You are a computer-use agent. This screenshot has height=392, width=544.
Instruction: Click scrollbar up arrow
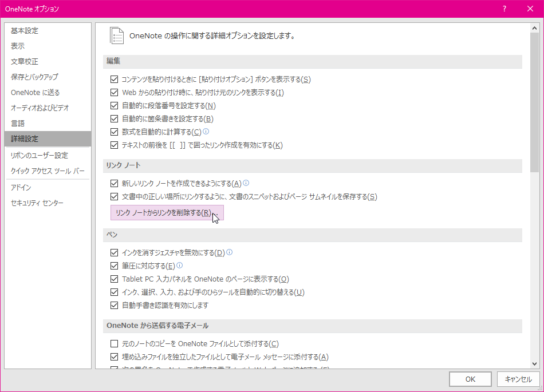(534, 28)
